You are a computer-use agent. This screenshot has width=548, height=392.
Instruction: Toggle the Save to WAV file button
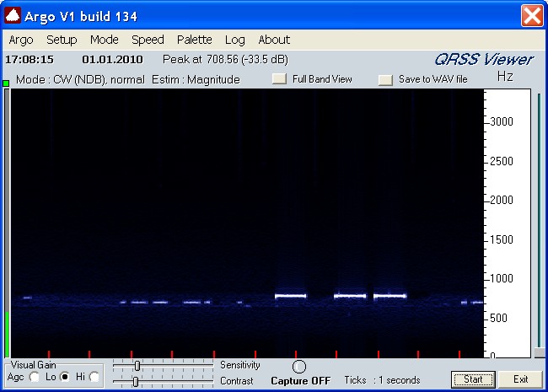pos(385,80)
